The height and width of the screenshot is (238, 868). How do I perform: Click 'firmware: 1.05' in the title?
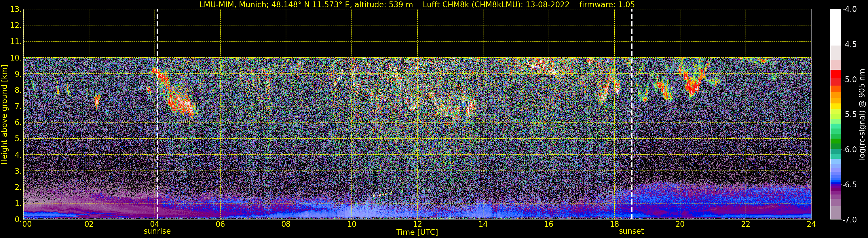[x=607, y=5]
